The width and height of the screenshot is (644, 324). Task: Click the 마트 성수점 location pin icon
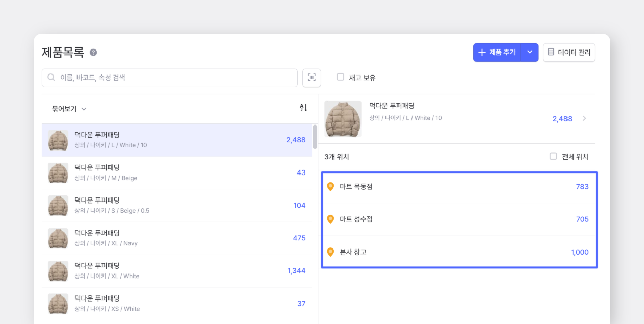(x=330, y=219)
